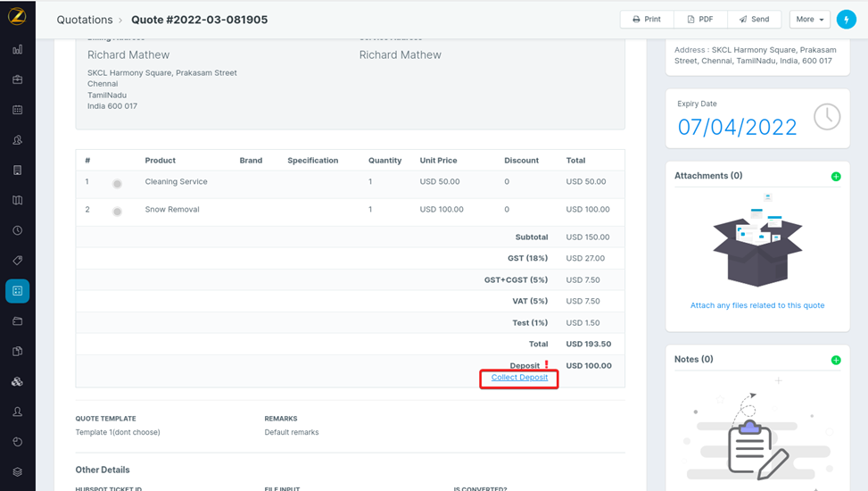Click the Print button

tap(647, 20)
